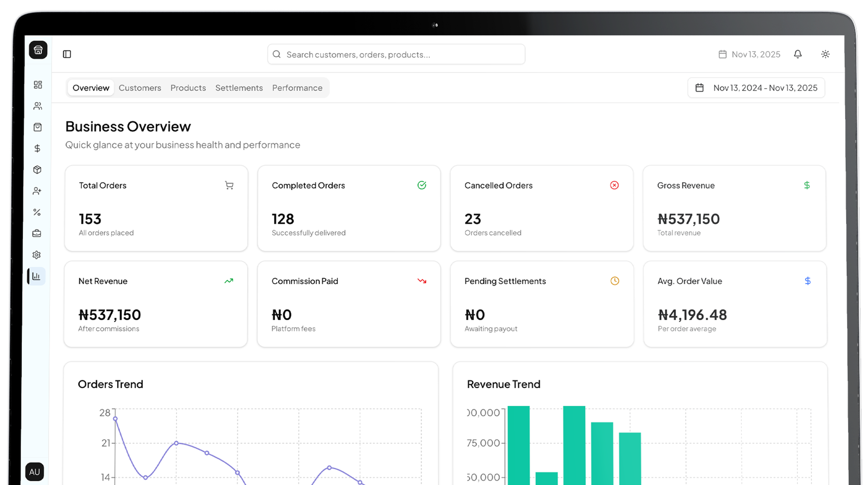
Task: Focus the search customers, orders, products field
Action: (x=396, y=54)
